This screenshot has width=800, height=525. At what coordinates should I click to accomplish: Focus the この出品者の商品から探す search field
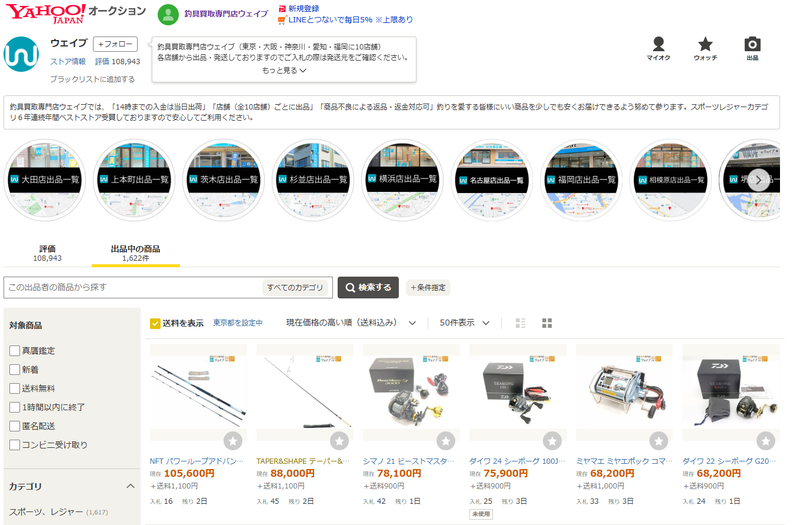[133, 288]
